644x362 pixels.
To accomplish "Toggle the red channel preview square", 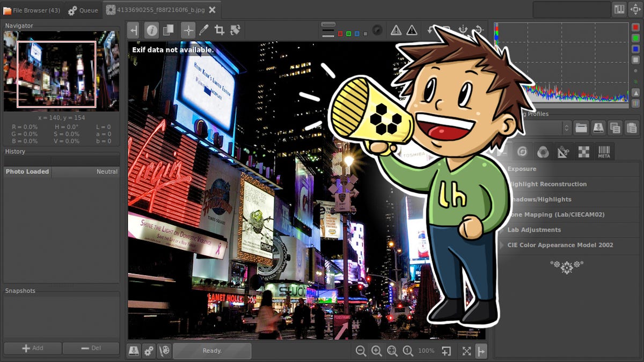I will [340, 34].
